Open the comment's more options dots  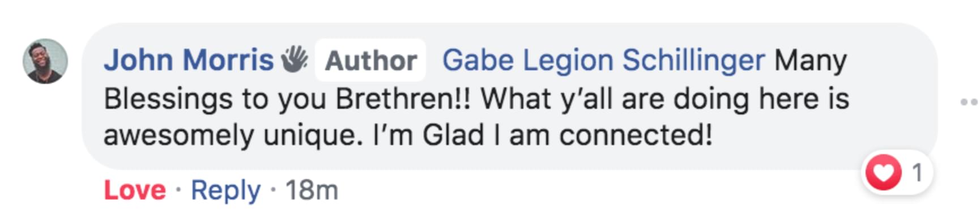pos(969,102)
